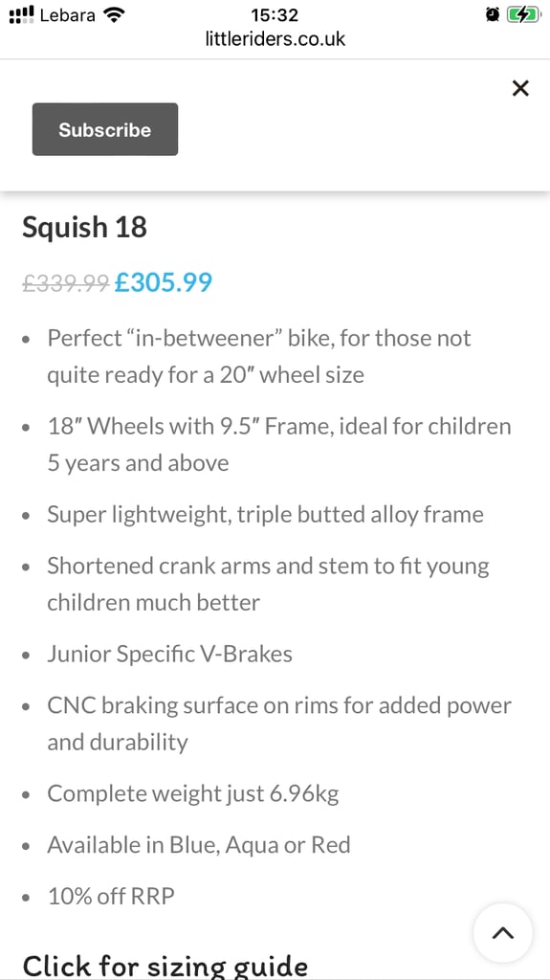Tap the Squish 18 product title
Image resolution: width=550 pixels, height=980 pixels.
[85, 228]
